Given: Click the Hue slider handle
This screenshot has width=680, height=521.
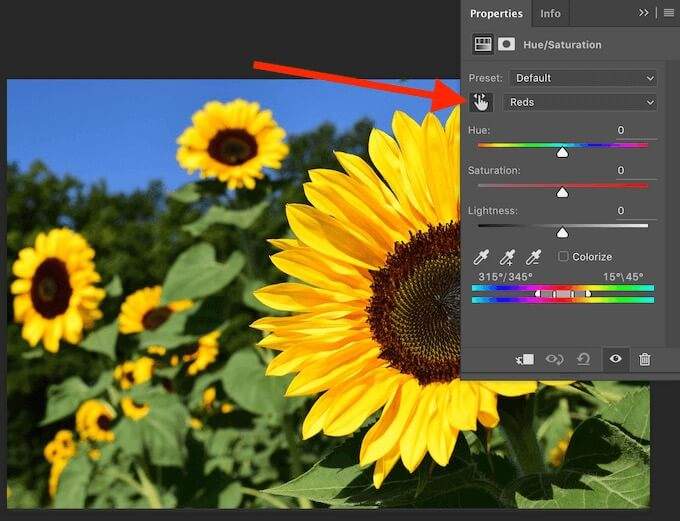Looking at the screenshot, I should pos(562,152).
